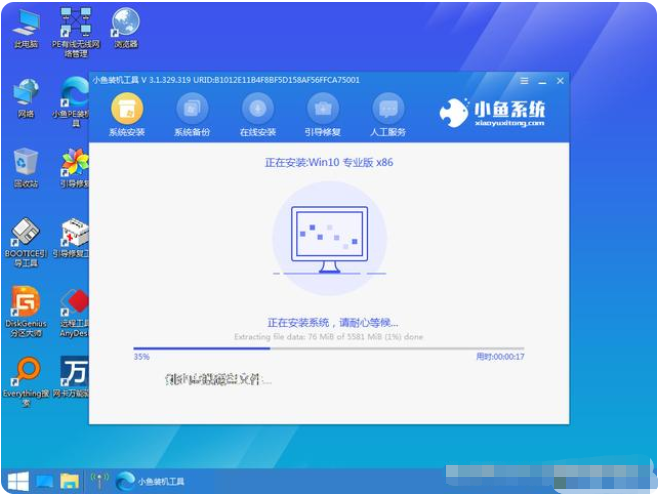Image resolution: width=658 pixels, height=494 pixels.
Task: Close the 小鱼装机工具 window
Action: (x=560, y=81)
